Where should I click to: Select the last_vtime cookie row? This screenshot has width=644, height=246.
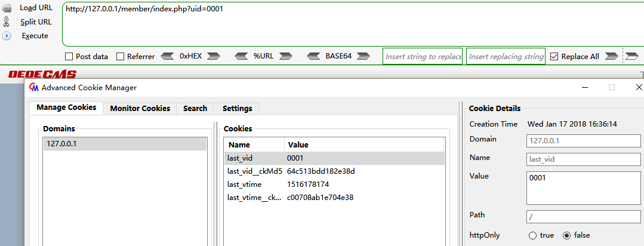point(334,184)
